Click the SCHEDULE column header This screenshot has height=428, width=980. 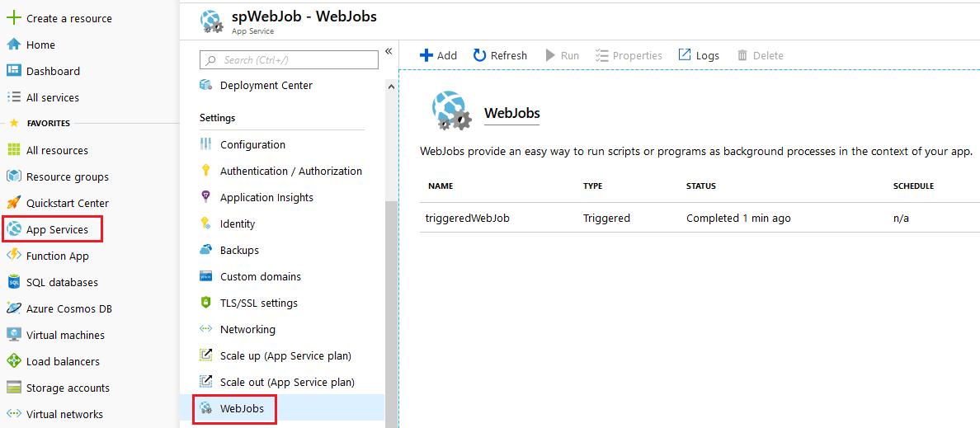coord(914,186)
